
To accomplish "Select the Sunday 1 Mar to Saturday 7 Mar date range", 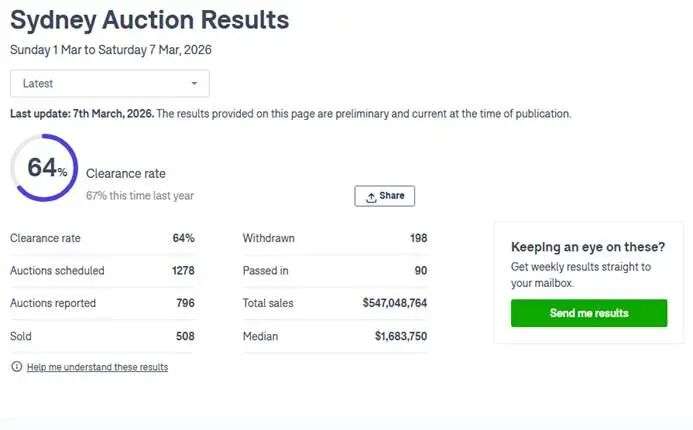I will point(111,49).
